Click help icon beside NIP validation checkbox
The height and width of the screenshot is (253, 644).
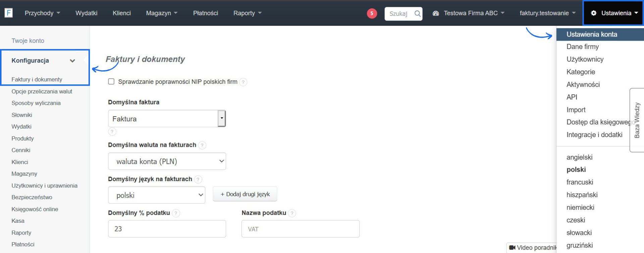[x=244, y=82]
